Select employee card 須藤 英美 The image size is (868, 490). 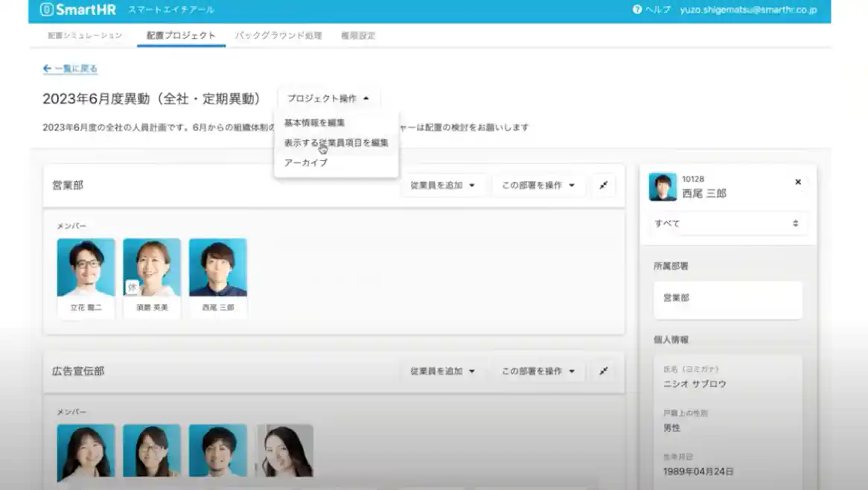tap(152, 277)
